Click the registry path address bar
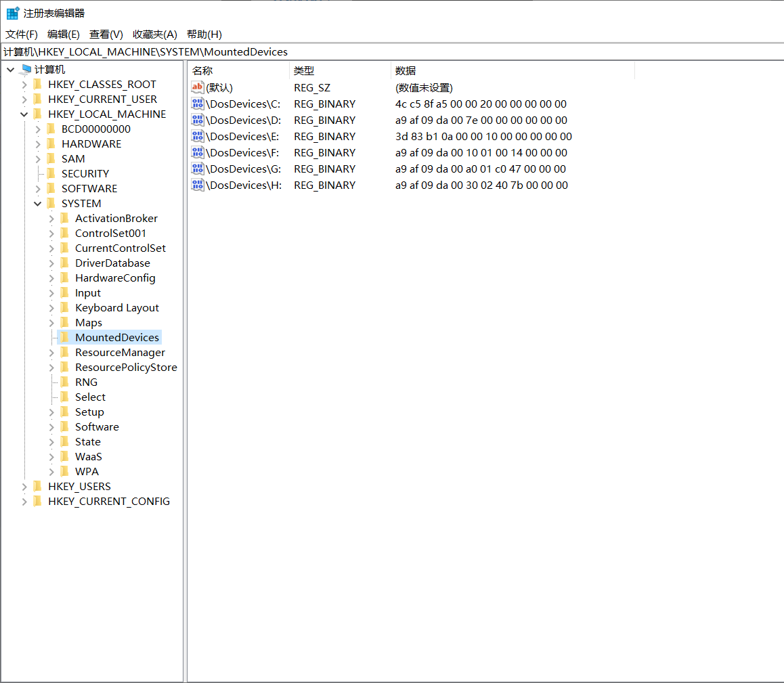784x683 pixels. point(392,52)
